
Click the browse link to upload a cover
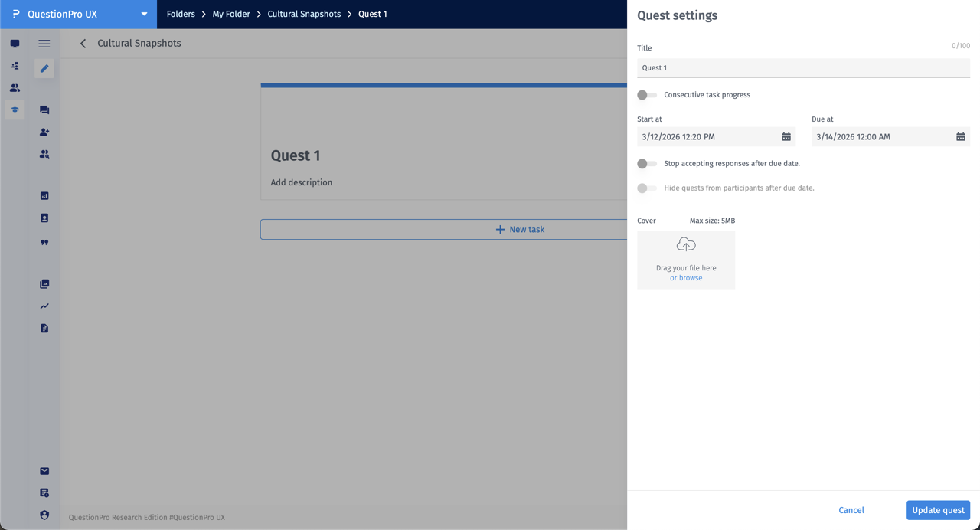coord(685,277)
